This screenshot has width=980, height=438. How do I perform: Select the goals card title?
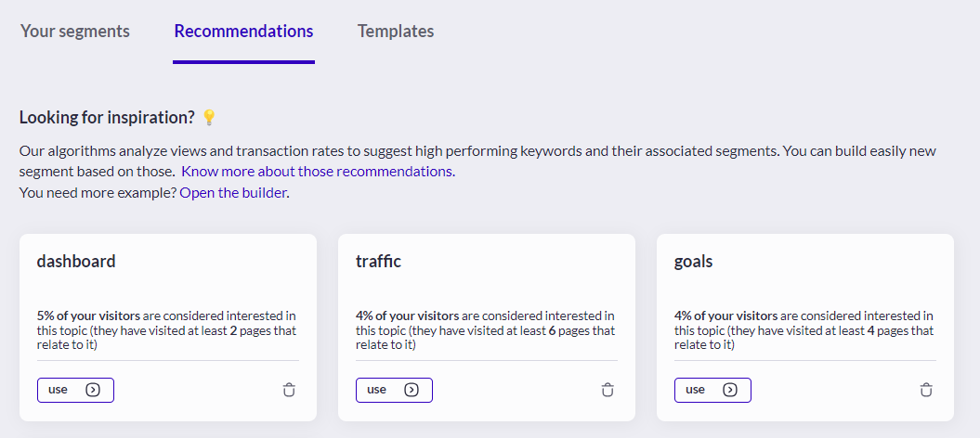[x=693, y=262]
